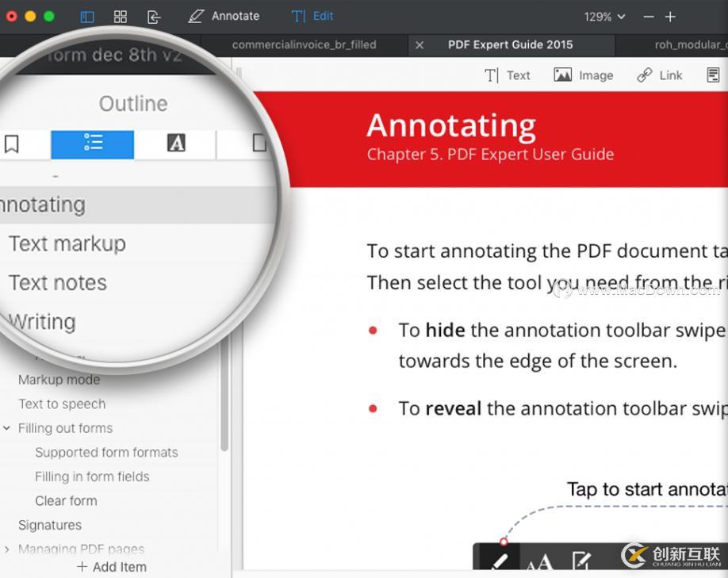728x578 pixels.
Task: Toggle the sidebar panel icon
Action: point(87,17)
